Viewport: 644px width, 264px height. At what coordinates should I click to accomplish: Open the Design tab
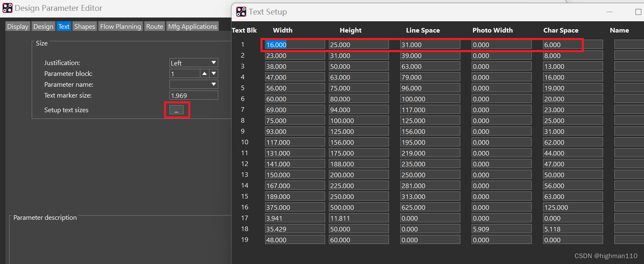(43, 27)
